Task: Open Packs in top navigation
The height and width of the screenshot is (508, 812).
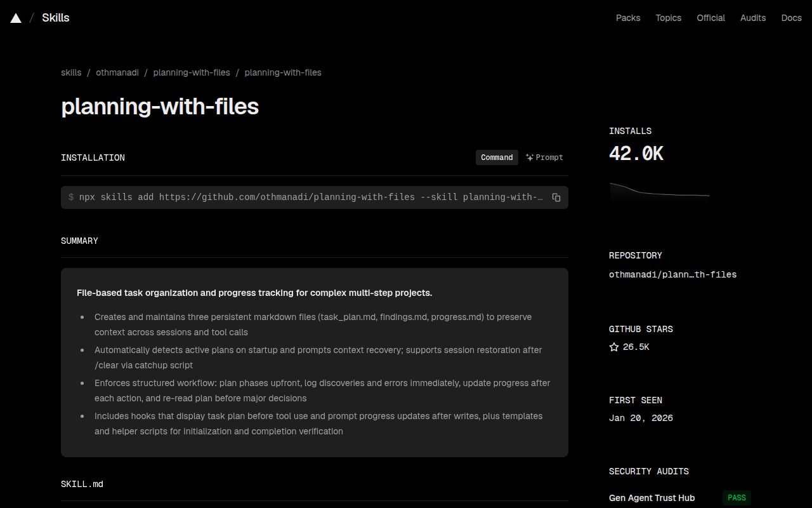Action: pos(628,18)
